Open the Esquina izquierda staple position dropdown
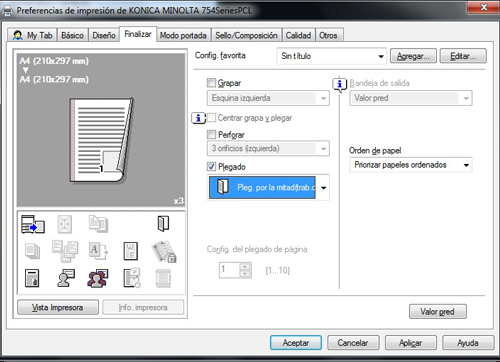500x362 pixels. (268, 98)
